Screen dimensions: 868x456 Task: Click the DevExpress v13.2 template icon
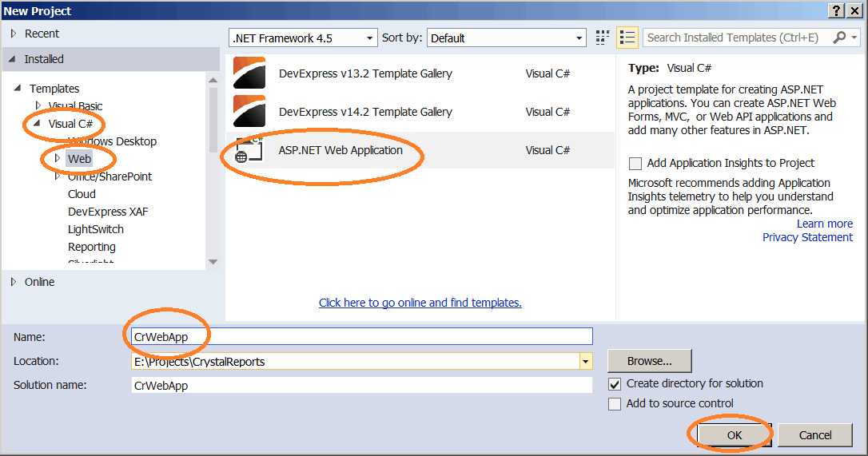pyautogui.click(x=249, y=73)
